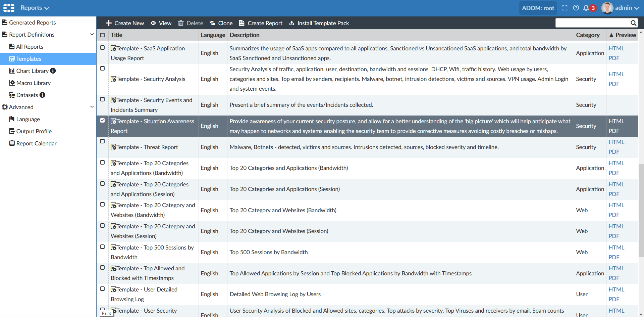Image resolution: width=644 pixels, height=317 pixels.
Task: Check the Threat Report row checkbox
Action: point(102,141)
